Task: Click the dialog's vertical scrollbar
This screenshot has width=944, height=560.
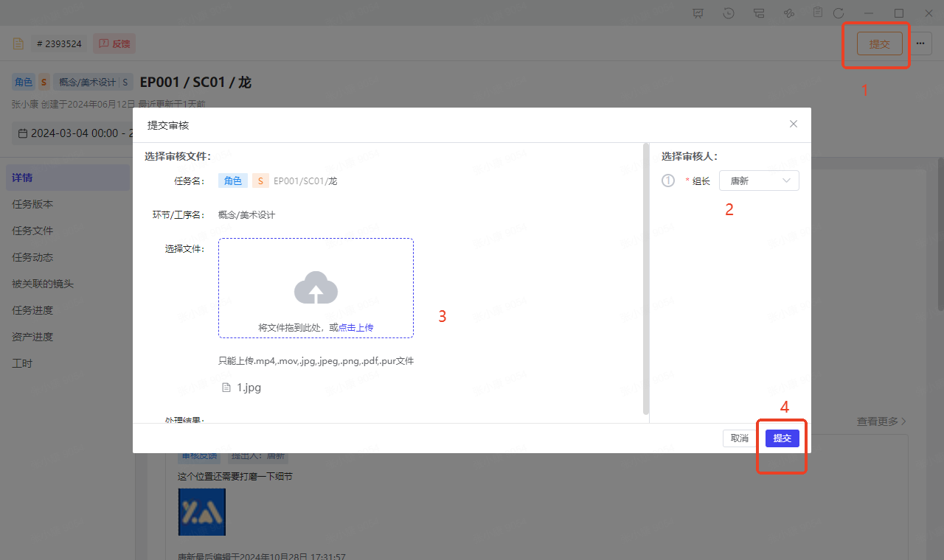Action: [x=646, y=280]
